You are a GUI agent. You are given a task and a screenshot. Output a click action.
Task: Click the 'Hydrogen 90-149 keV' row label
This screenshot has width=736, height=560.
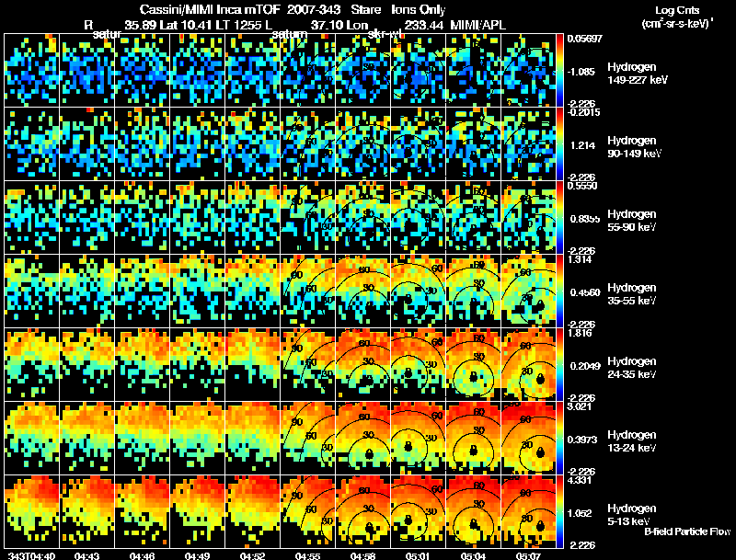click(634, 147)
